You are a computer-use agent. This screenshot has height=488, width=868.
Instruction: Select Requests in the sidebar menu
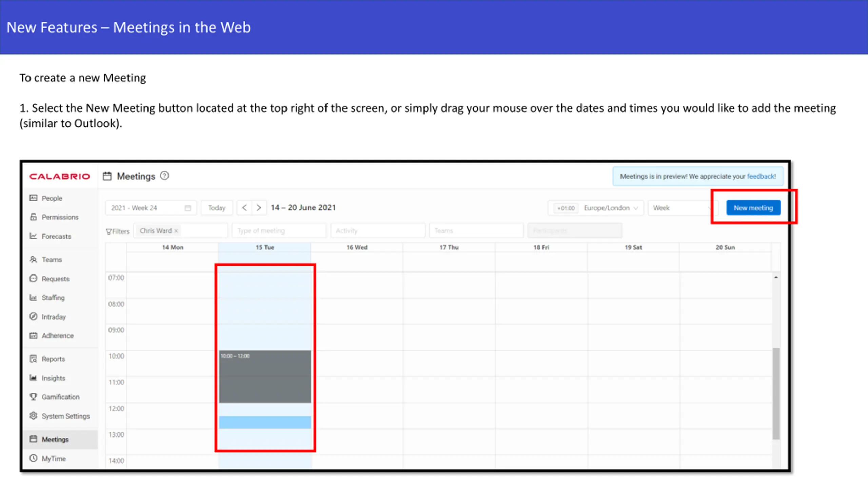tap(61, 279)
